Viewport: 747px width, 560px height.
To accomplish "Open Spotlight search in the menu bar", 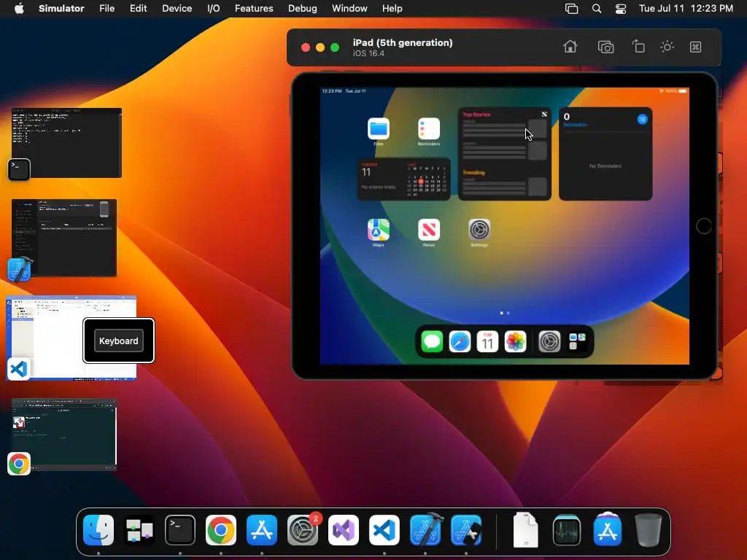I will 597,9.
